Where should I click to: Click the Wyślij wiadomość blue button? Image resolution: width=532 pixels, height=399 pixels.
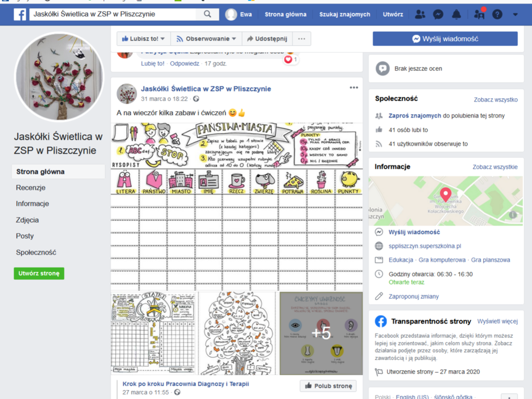coord(445,39)
